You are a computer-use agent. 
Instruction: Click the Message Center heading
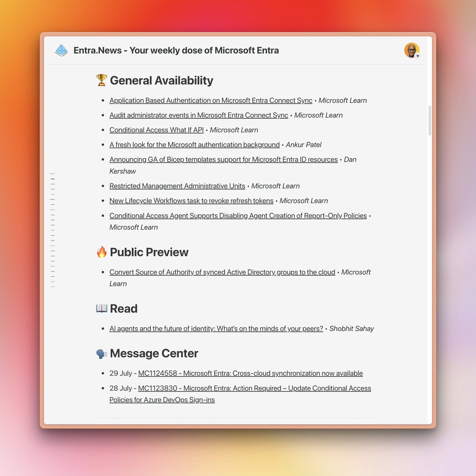154,353
